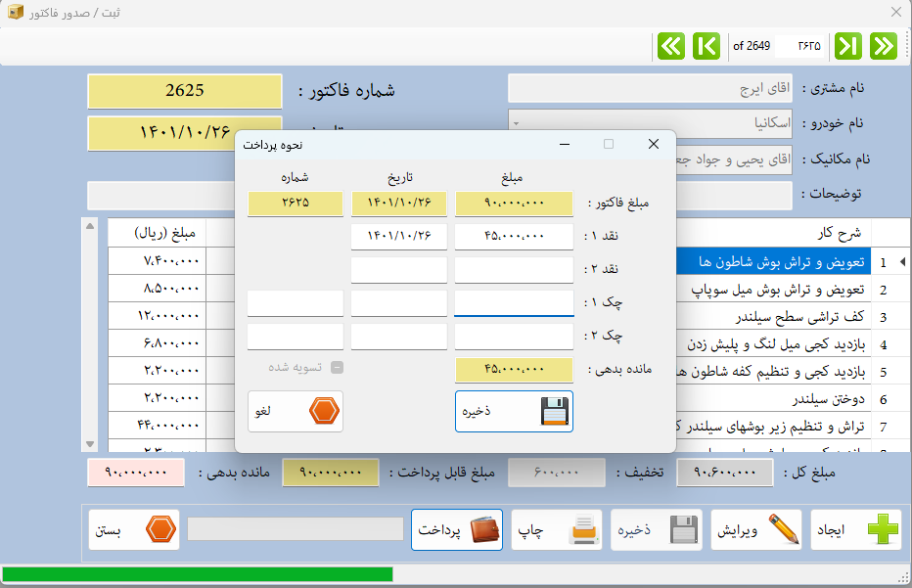Click the نقد ۲ amount field
The image size is (912, 588).
coord(514,270)
